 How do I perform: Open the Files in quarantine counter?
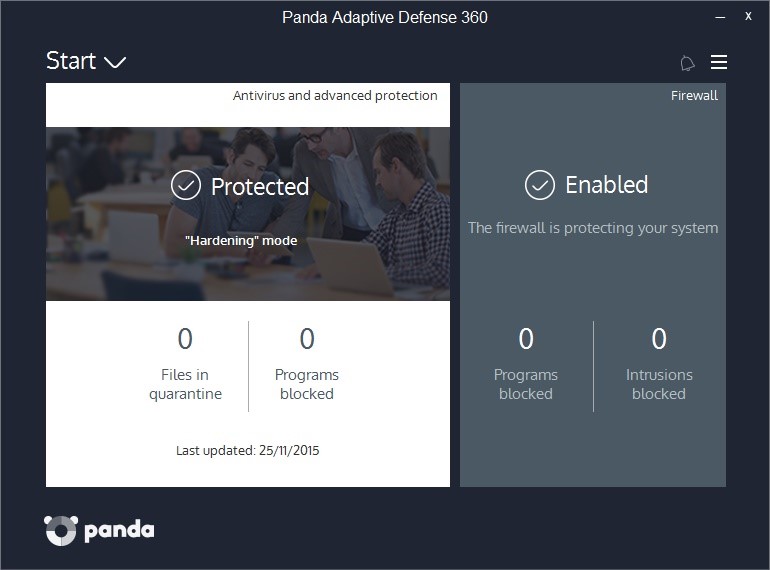185,364
